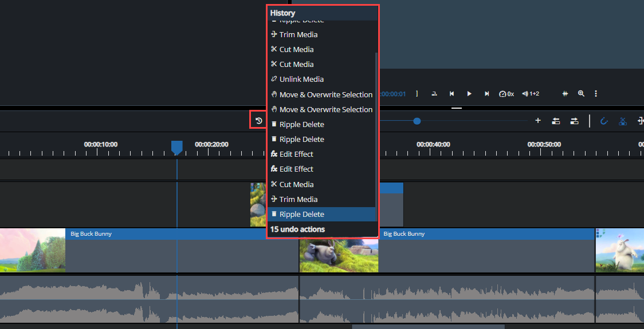The width and height of the screenshot is (644, 329).
Task: Jump to previous edit point
Action: click(451, 94)
